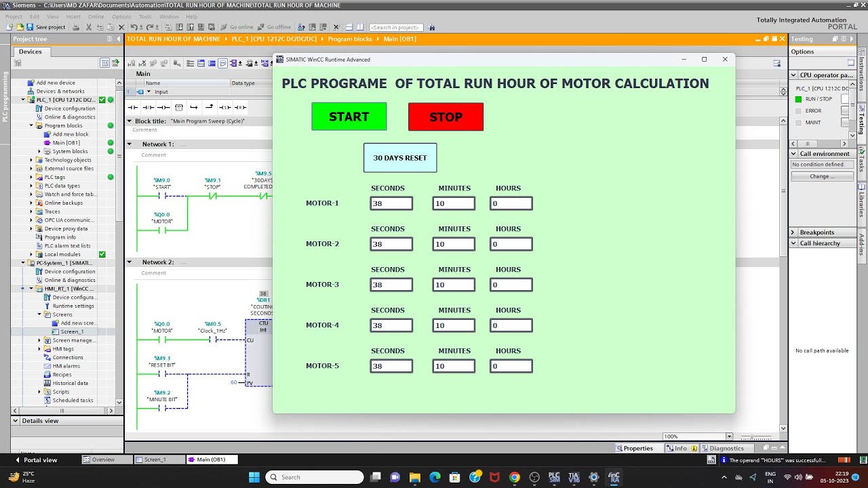Click the set coil (S) instruction icon

[x=224, y=107]
